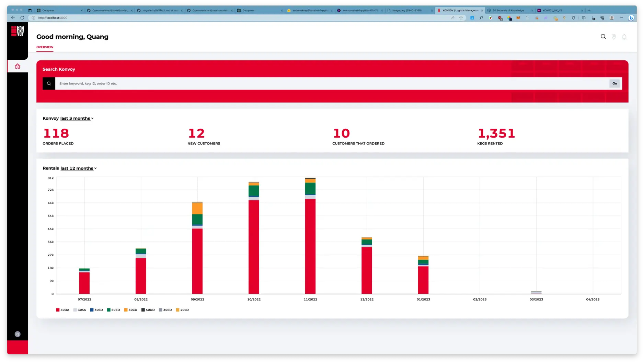Image resolution: width=644 pixels, height=363 pixels.
Task: Click the f? extension icon
Action: click(x=481, y=18)
